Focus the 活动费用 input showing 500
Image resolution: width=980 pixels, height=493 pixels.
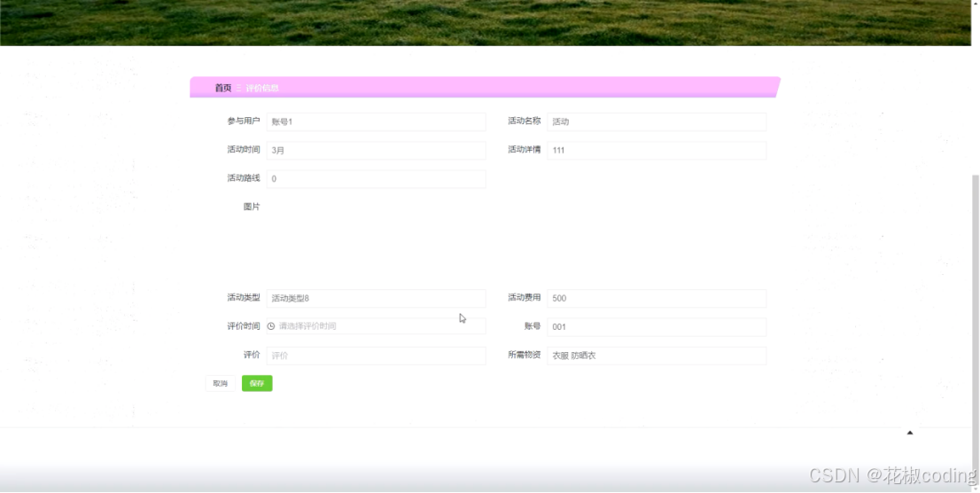pos(657,299)
